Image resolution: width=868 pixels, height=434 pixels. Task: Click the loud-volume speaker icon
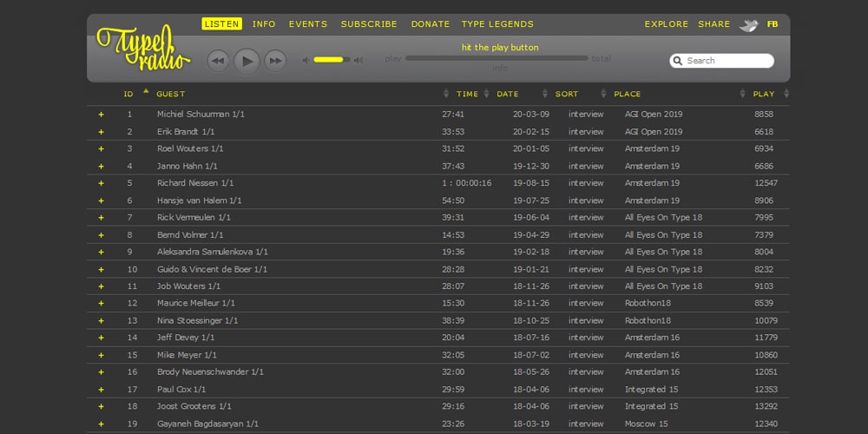click(358, 60)
